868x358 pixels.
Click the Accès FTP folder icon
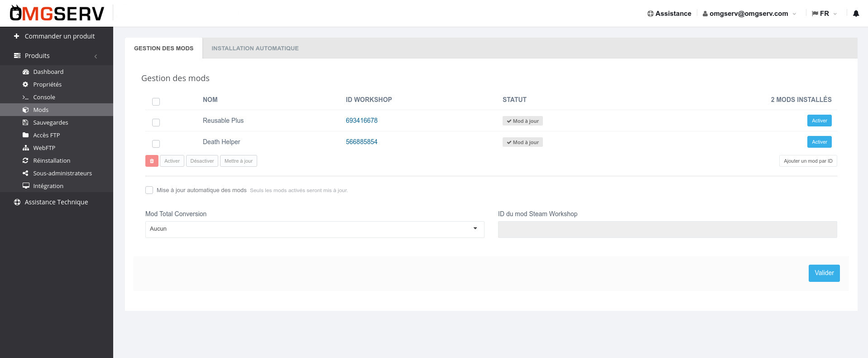(26, 135)
